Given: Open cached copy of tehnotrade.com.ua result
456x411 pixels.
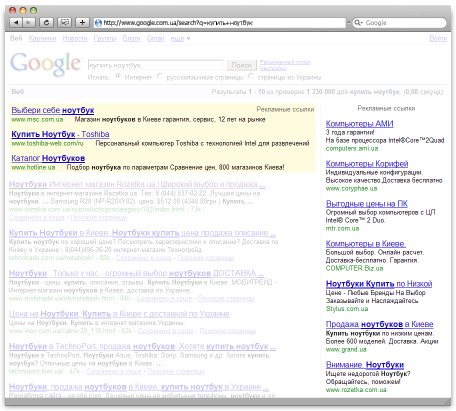Looking at the screenshot, I should coord(144,258).
